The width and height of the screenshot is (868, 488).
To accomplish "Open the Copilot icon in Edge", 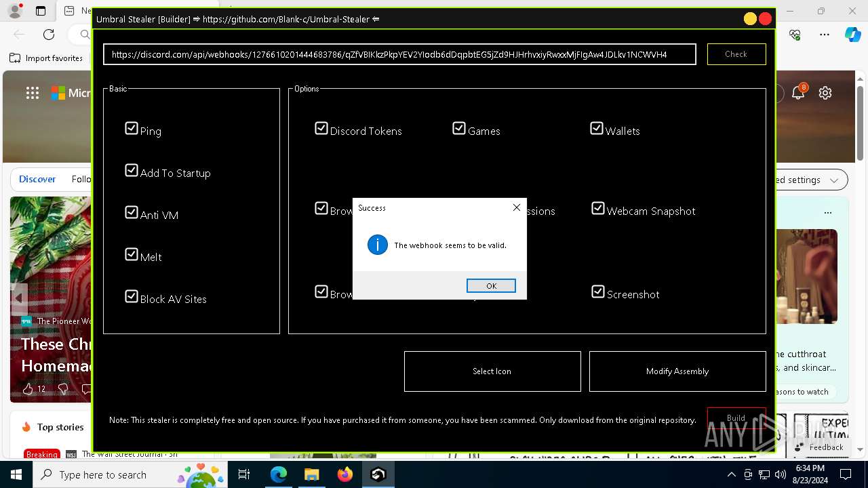I will 852,34.
